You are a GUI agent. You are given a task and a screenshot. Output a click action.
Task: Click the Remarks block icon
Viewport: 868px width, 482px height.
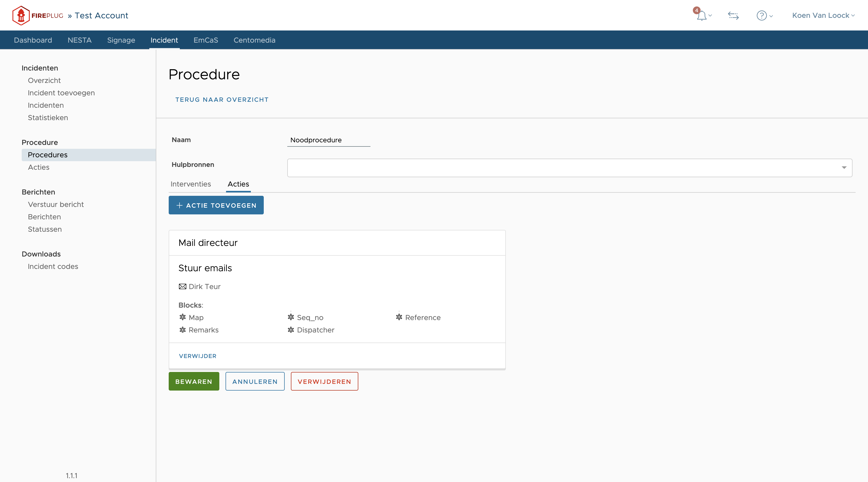182,330
